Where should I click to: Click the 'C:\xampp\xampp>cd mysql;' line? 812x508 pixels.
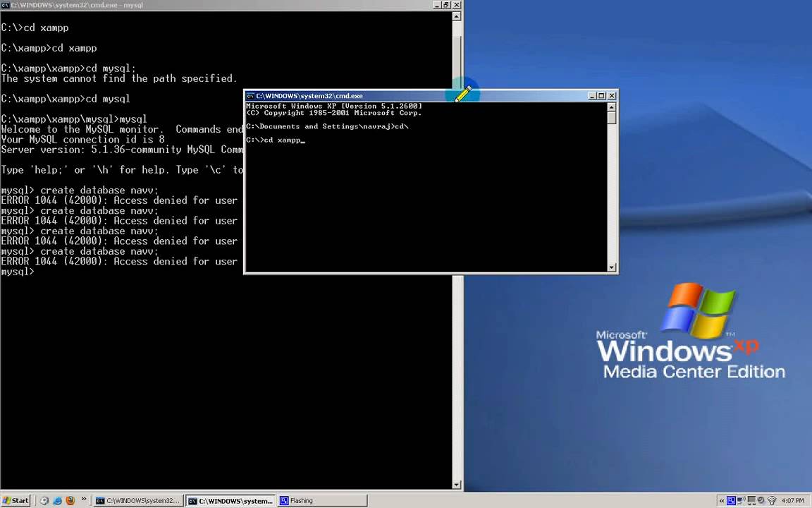click(x=68, y=68)
